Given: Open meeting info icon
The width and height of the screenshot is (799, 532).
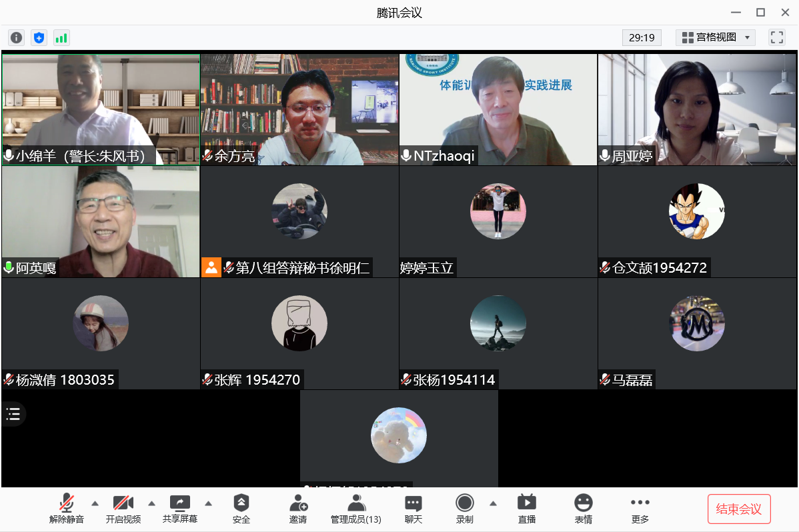Looking at the screenshot, I should pyautogui.click(x=17, y=38).
